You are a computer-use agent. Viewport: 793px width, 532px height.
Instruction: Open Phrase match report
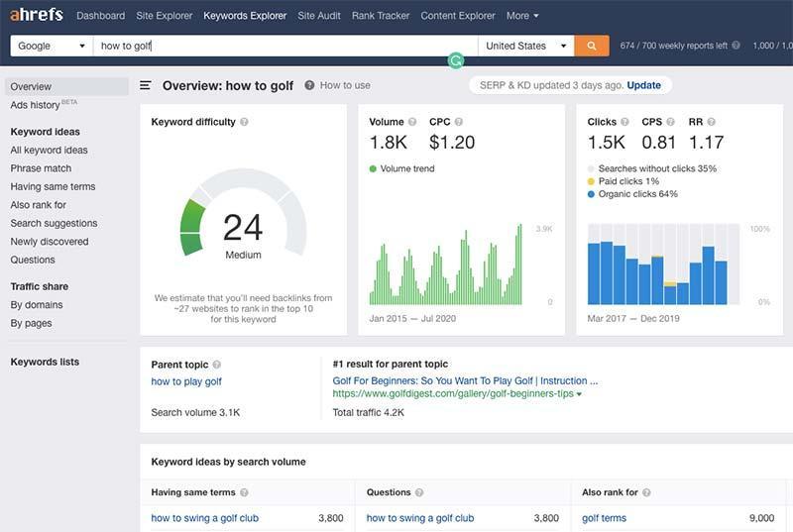pos(41,168)
